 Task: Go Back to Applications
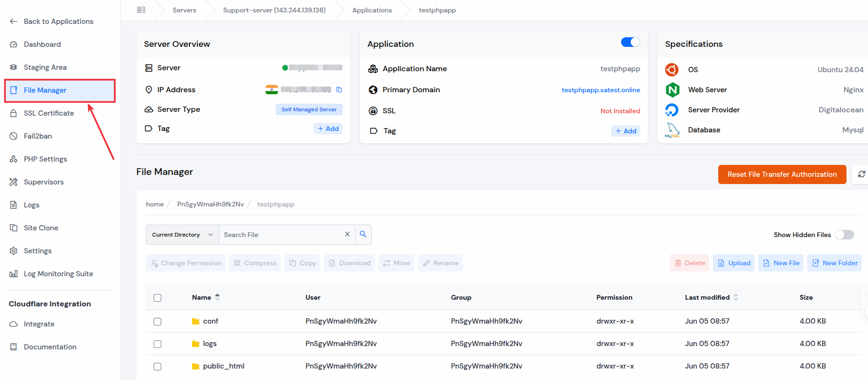click(x=51, y=22)
